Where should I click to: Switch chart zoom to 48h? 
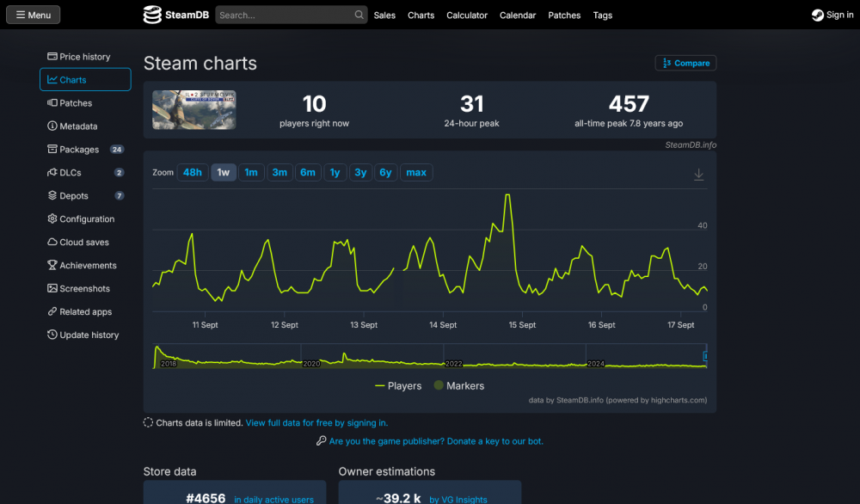tap(192, 172)
